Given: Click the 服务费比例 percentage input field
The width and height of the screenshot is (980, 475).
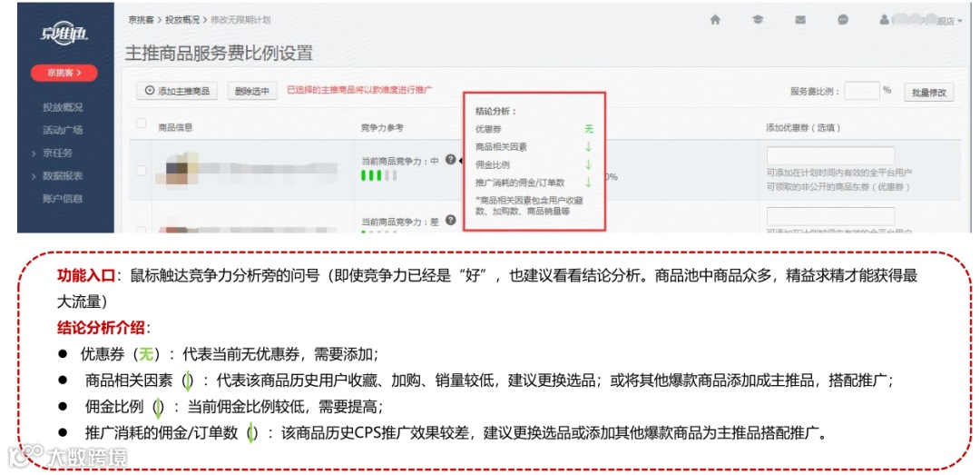Looking at the screenshot, I should (x=862, y=92).
